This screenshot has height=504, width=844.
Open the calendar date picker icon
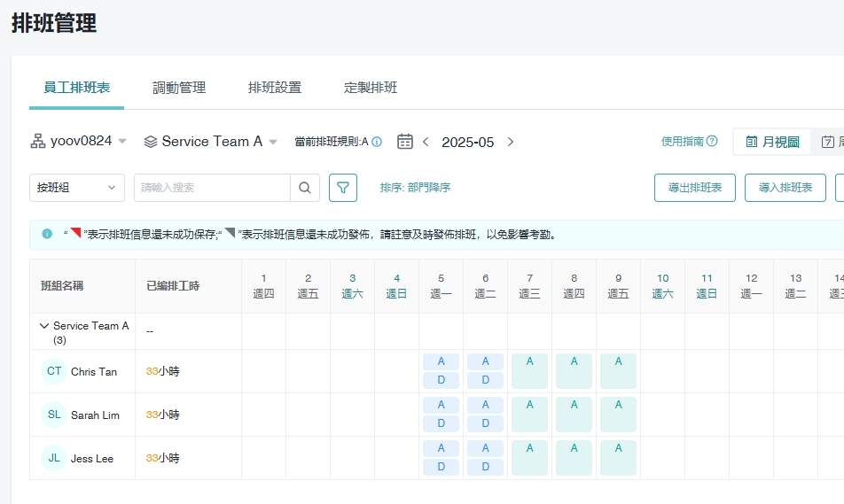click(405, 142)
